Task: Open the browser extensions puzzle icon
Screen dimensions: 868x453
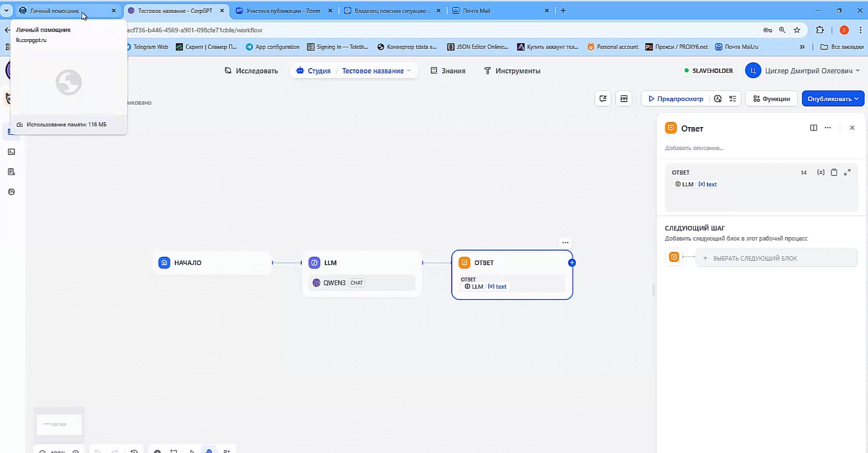Action: tap(820, 30)
